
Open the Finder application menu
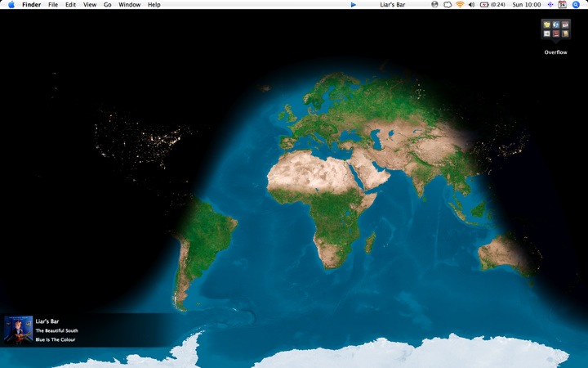32,5
